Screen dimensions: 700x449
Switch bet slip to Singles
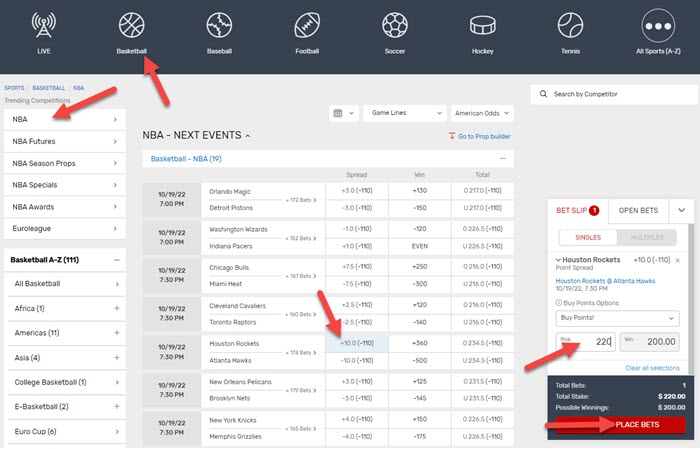click(585, 236)
